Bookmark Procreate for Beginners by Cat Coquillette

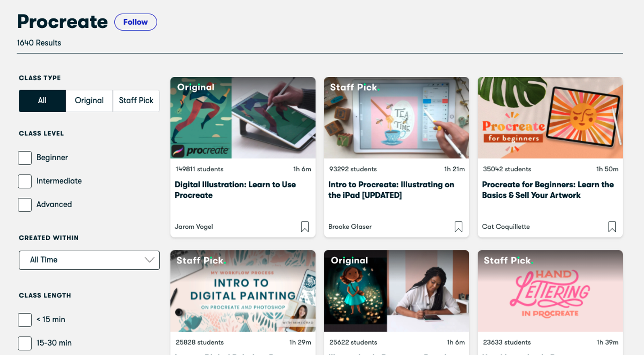612,227
